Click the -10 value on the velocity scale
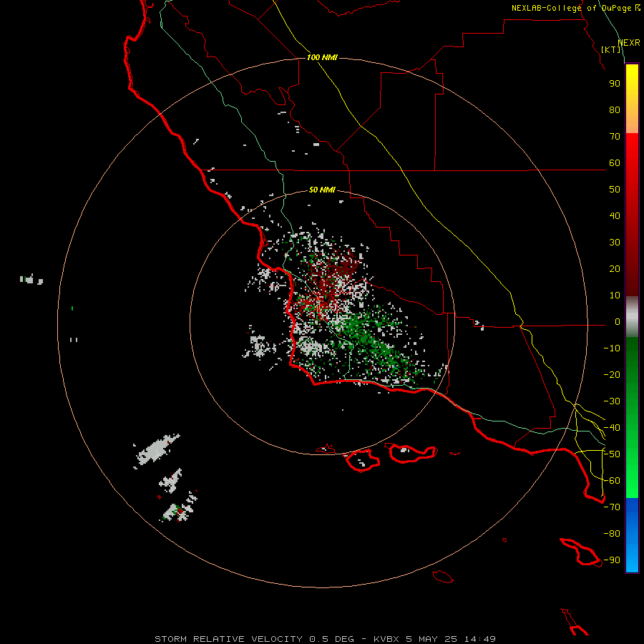 [x=612, y=348]
